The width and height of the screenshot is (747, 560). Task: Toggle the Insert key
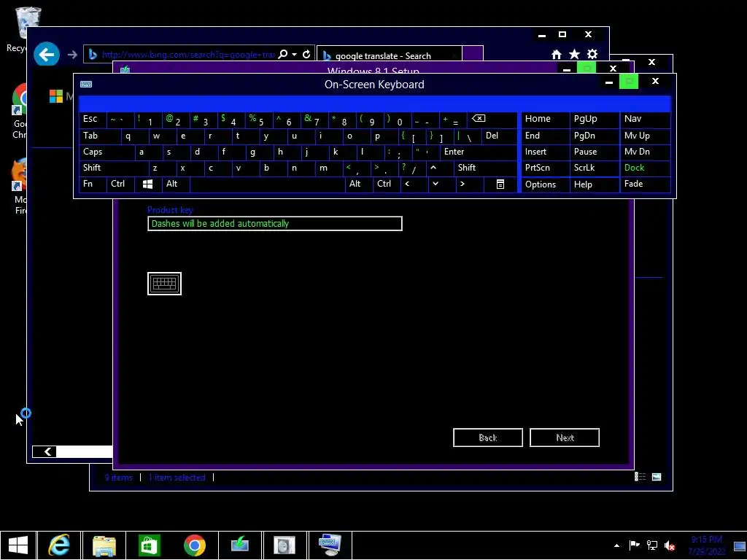pyautogui.click(x=544, y=152)
